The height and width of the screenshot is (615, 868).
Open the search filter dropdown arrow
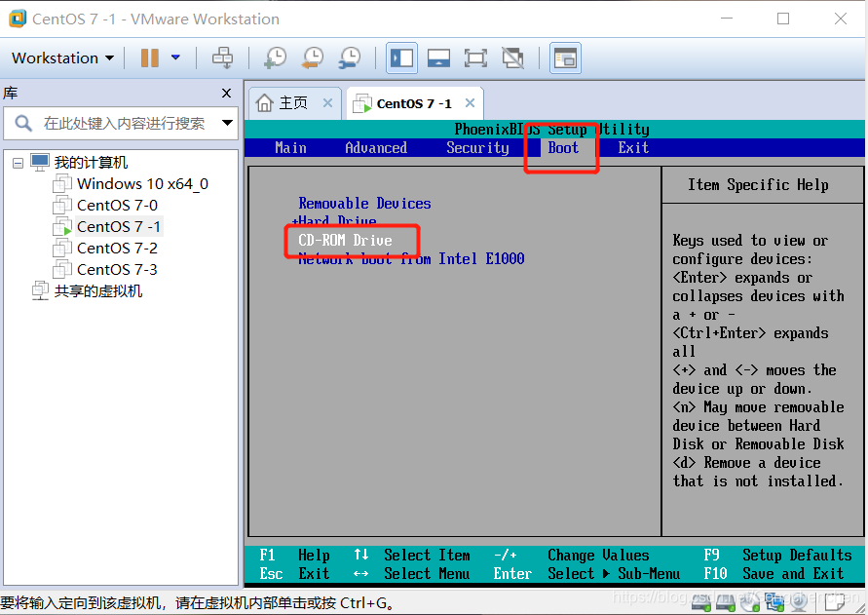(227, 123)
